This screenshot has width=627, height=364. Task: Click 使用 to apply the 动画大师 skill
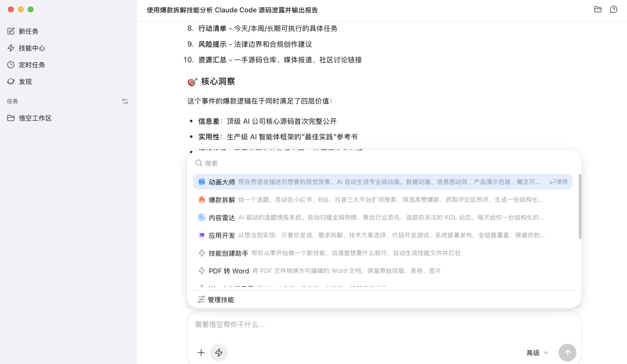pyautogui.click(x=558, y=182)
